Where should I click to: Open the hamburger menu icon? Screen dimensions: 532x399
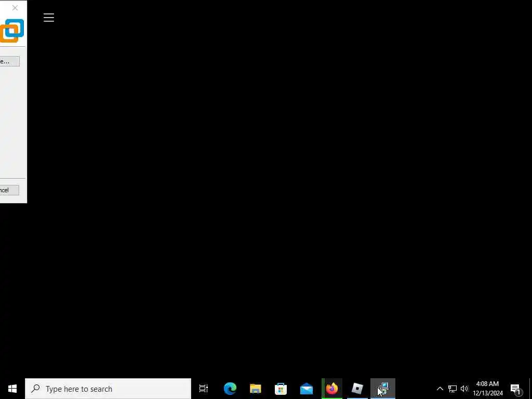point(49,18)
